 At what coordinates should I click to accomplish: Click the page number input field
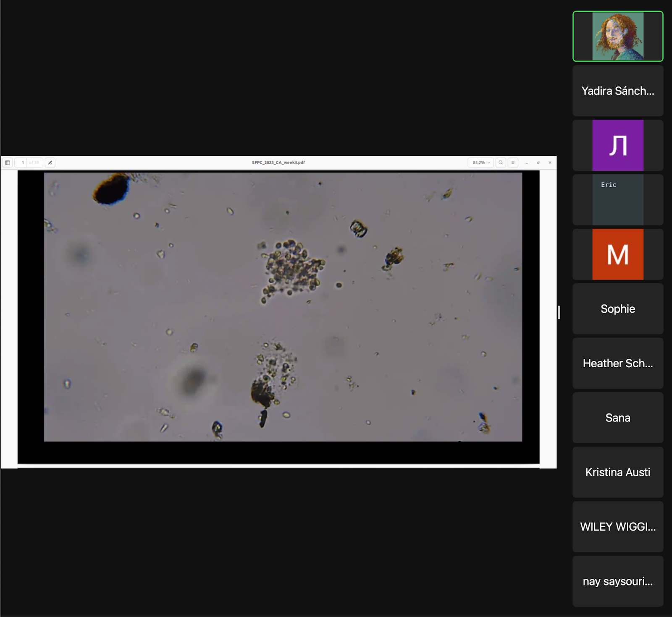pos(23,162)
